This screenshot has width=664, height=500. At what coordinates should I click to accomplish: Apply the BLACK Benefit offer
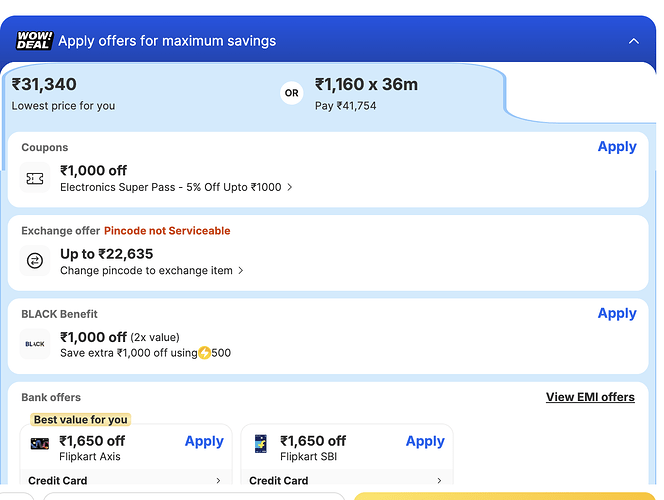[616, 313]
